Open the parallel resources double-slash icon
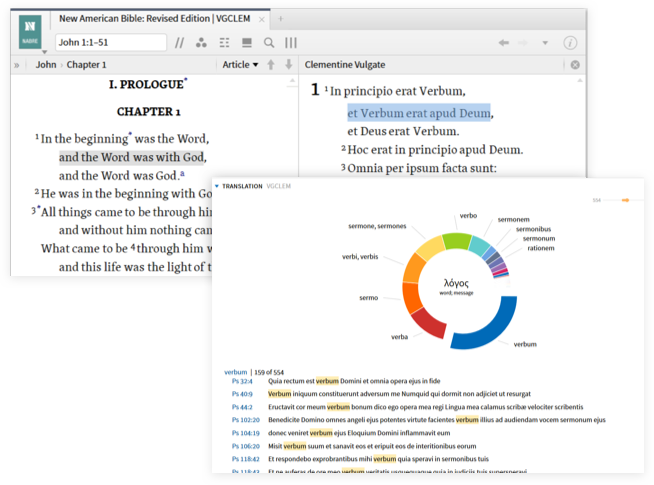The width and height of the screenshot is (654, 485). click(179, 43)
